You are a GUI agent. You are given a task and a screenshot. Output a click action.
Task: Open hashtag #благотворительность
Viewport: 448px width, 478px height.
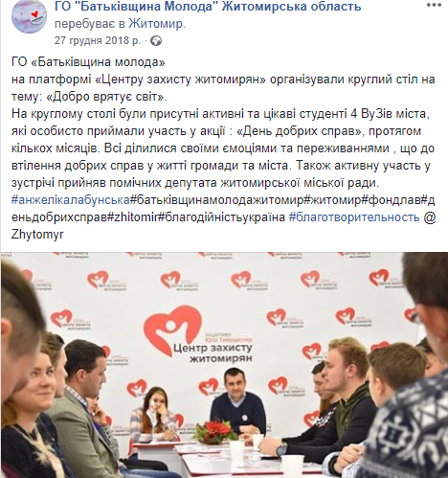pos(354,217)
